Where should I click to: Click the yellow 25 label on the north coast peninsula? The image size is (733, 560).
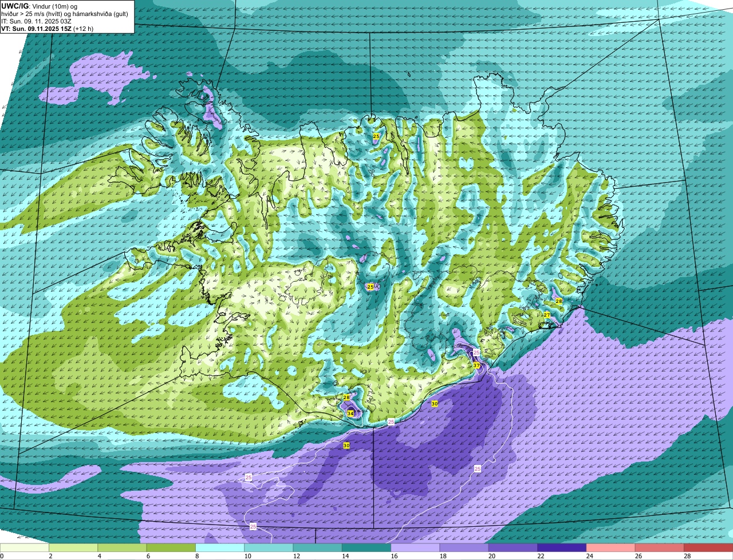pyautogui.click(x=376, y=136)
